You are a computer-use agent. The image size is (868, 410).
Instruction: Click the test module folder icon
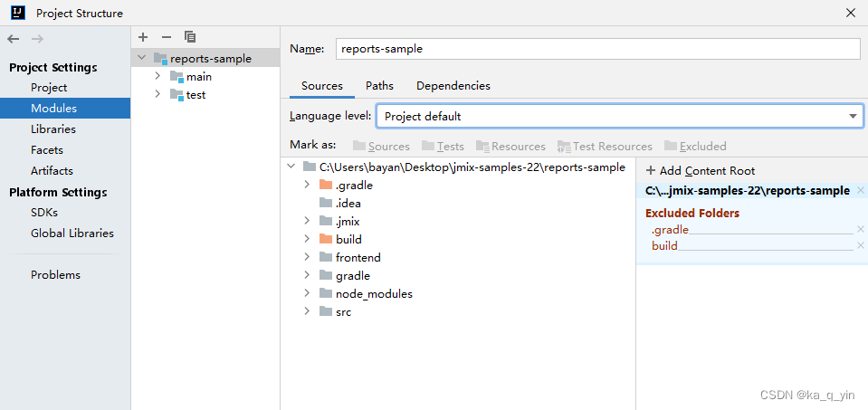pyautogui.click(x=176, y=95)
